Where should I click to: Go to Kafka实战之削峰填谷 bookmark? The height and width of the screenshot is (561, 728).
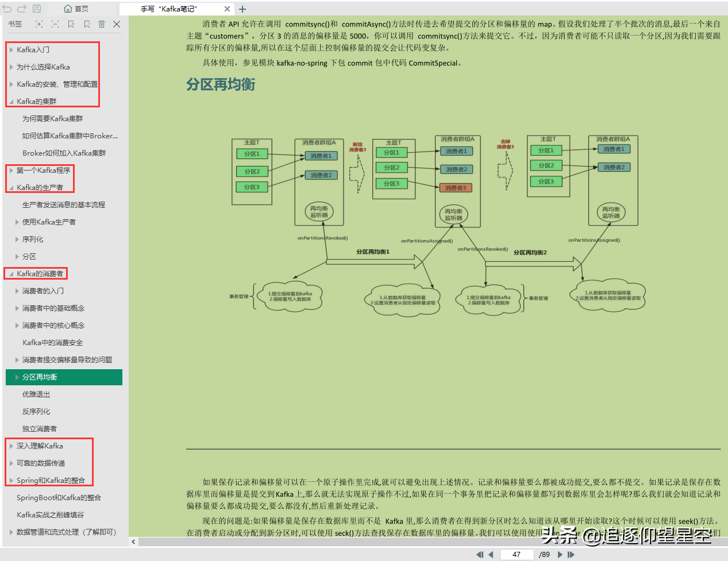tap(50, 515)
